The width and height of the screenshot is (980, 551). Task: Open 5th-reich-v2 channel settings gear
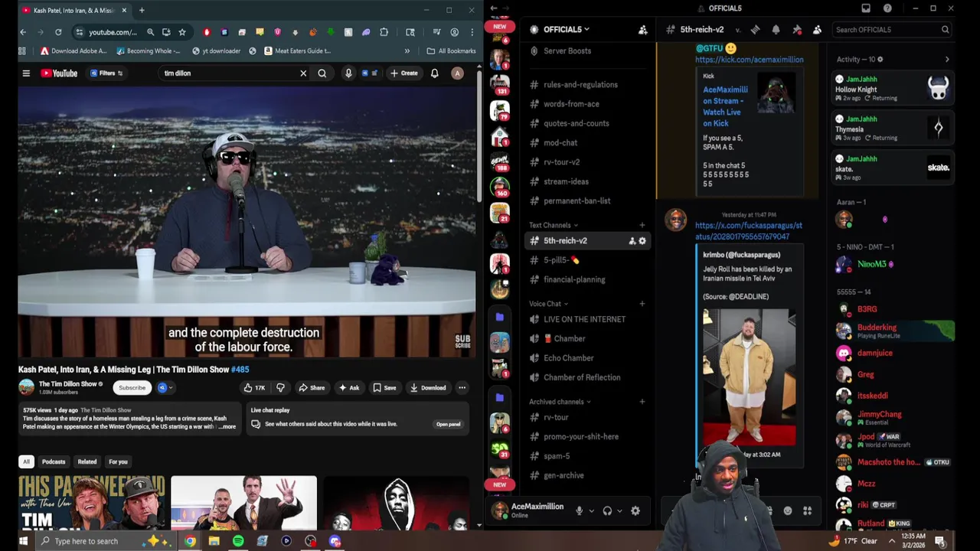[642, 241]
